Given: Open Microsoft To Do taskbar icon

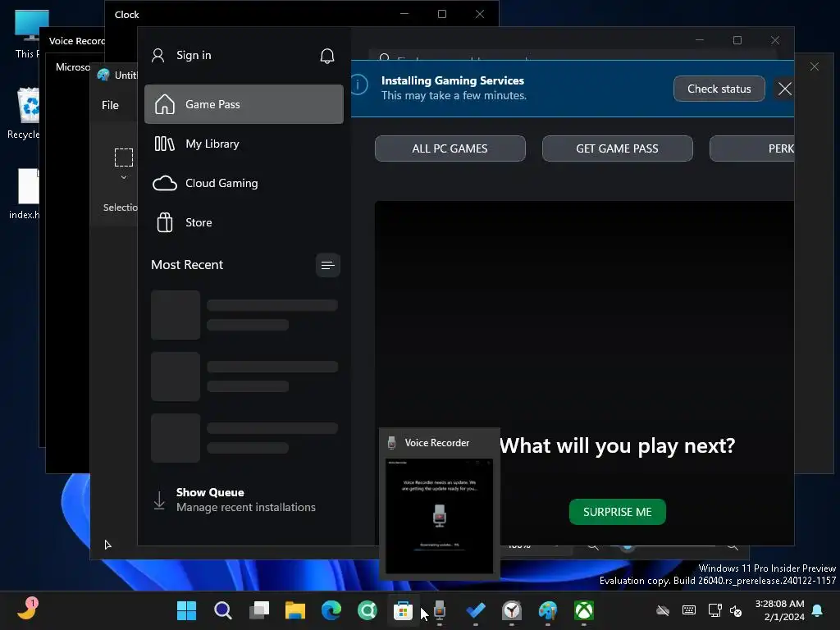Looking at the screenshot, I should [x=476, y=610].
